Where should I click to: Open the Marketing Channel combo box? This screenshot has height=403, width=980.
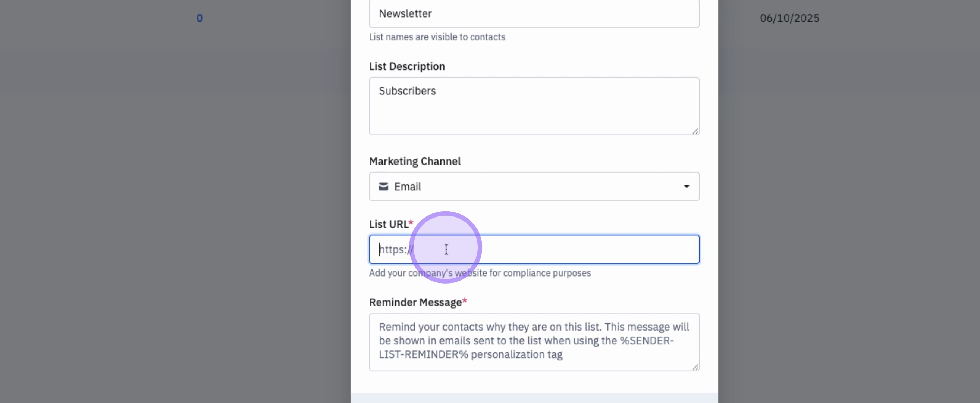(534, 187)
